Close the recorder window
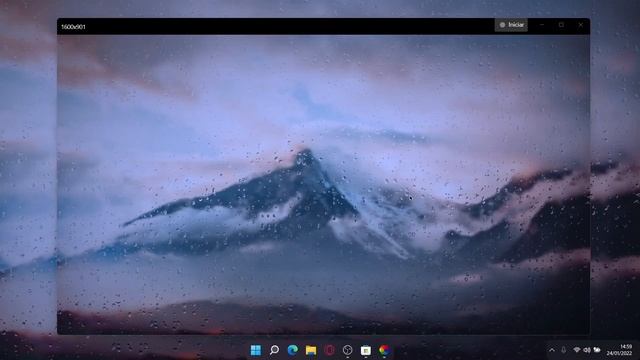This screenshot has width=640, height=360. pyautogui.click(x=580, y=25)
